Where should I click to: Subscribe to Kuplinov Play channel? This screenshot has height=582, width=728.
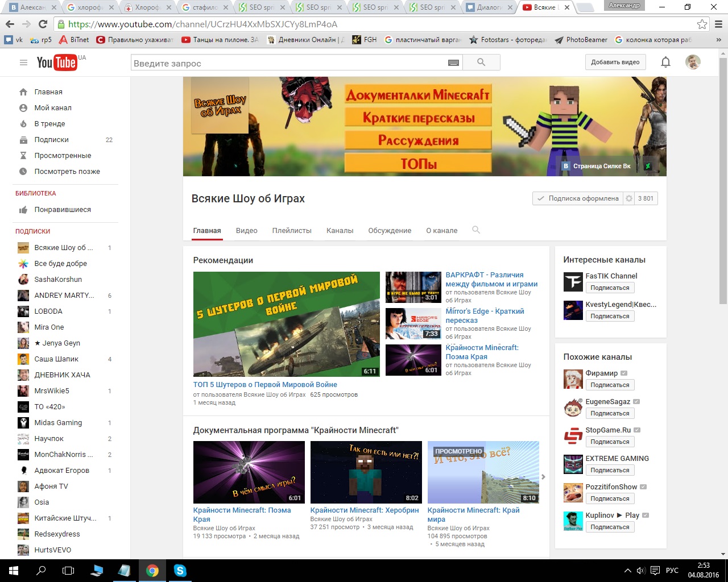[x=610, y=527]
